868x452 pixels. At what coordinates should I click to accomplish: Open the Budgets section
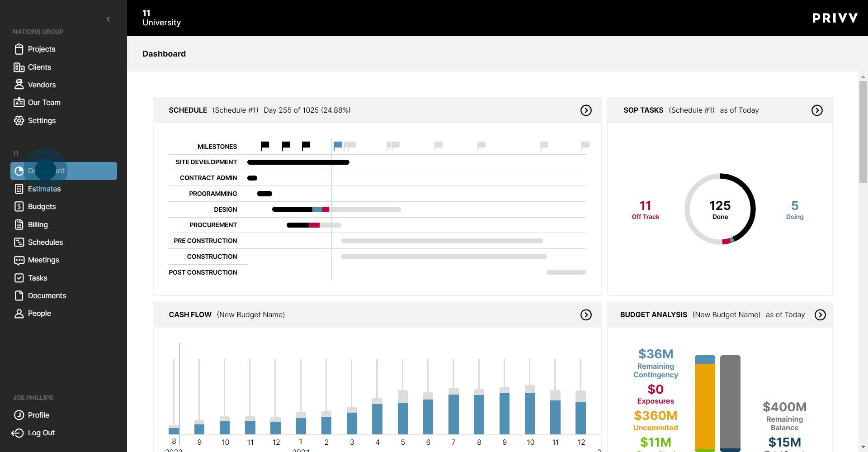tap(42, 207)
